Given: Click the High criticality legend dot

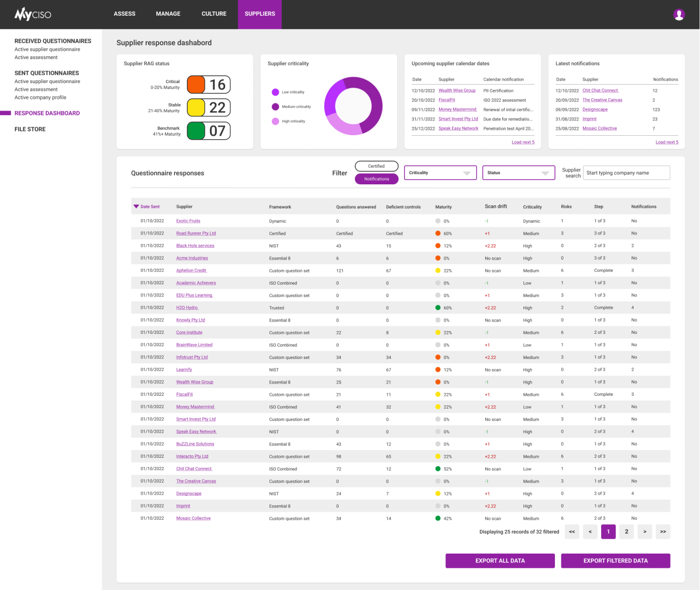Looking at the screenshot, I should pyautogui.click(x=275, y=121).
